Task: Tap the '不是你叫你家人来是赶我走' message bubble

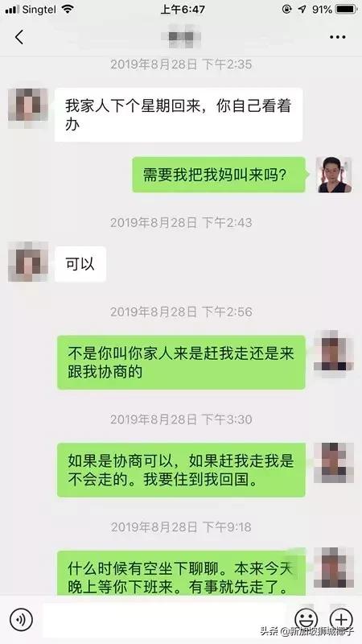Action: pyautogui.click(x=181, y=362)
